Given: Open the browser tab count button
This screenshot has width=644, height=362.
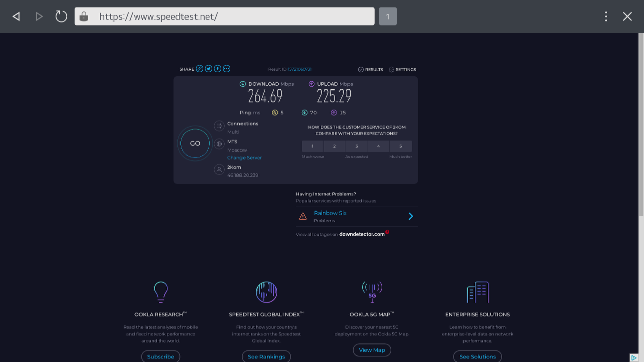Looking at the screenshot, I should [388, 16].
